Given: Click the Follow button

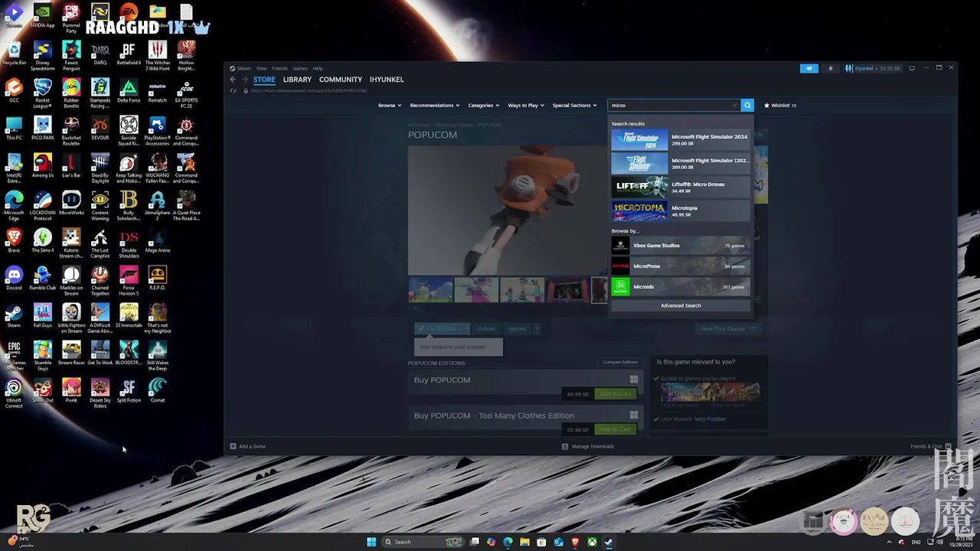Looking at the screenshot, I should pyautogui.click(x=486, y=328).
